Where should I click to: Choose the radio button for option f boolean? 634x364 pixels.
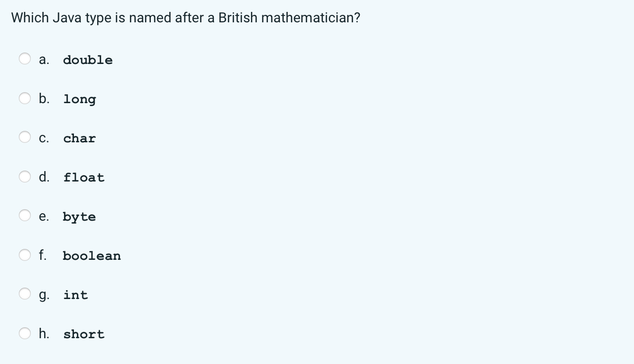tap(25, 255)
